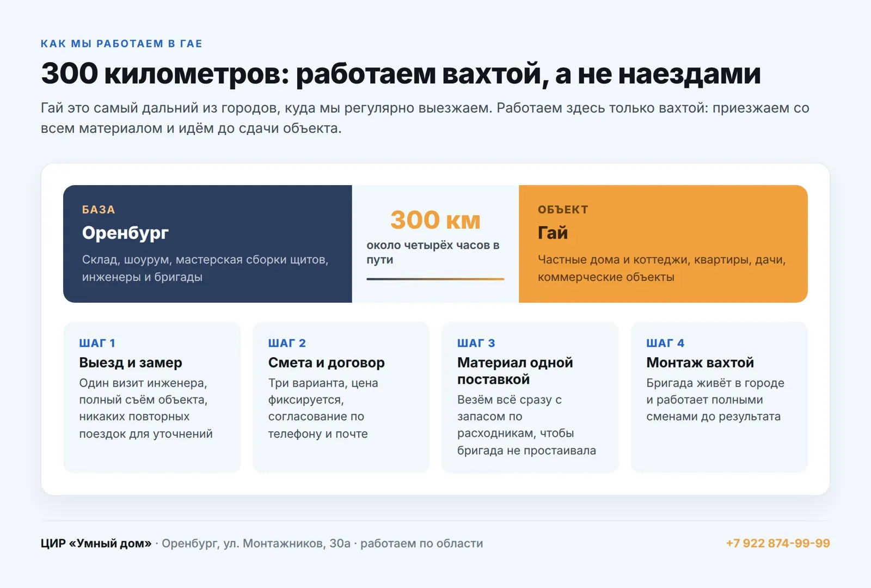Click the gradient route line under distance
The height and width of the screenshot is (588, 871).
pos(436,279)
